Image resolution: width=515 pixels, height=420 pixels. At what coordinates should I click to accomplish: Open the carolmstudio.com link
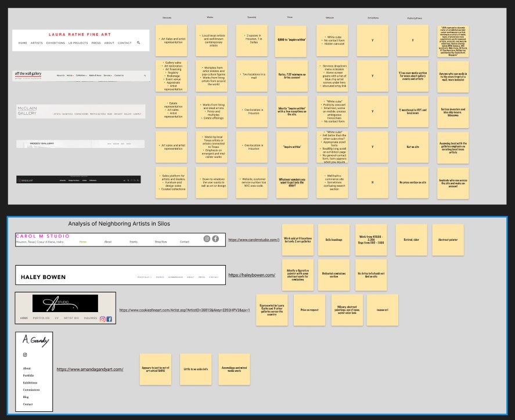[x=254, y=240]
